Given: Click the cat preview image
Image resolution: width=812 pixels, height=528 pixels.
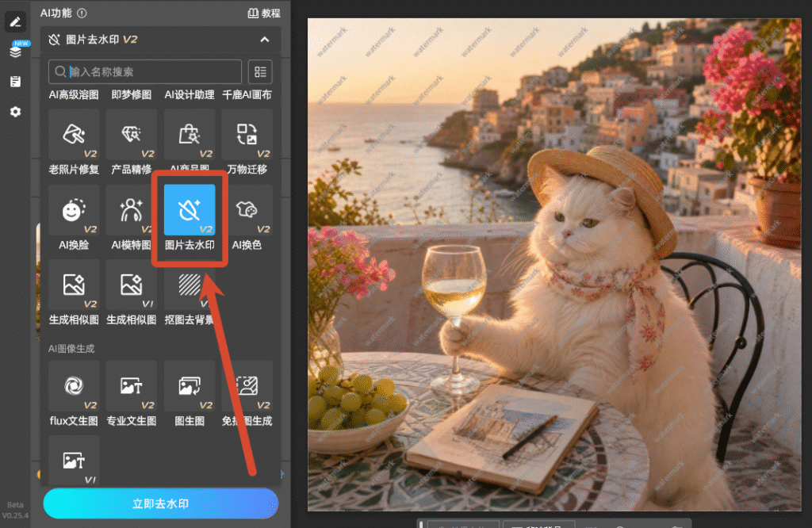Looking at the screenshot, I should pyautogui.click(x=554, y=265).
